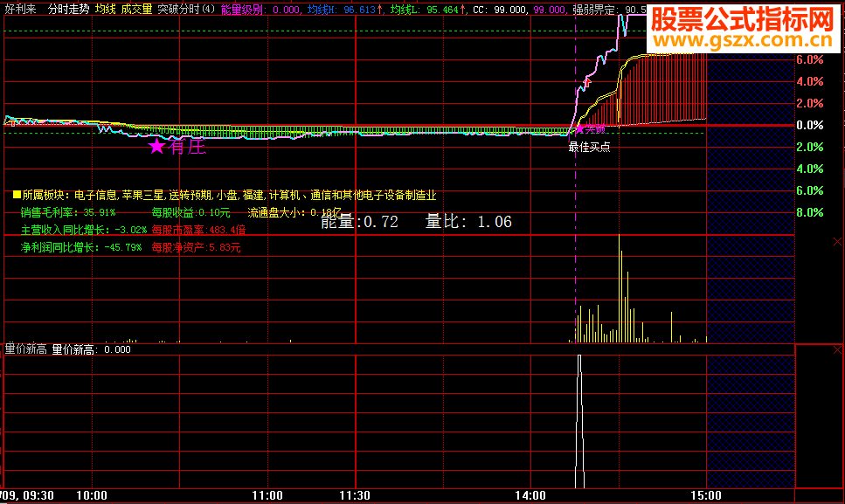The width and height of the screenshot is (845, 504).
Task: Click the 量价新高: 0.000 value readout
Action: point(91,349)
